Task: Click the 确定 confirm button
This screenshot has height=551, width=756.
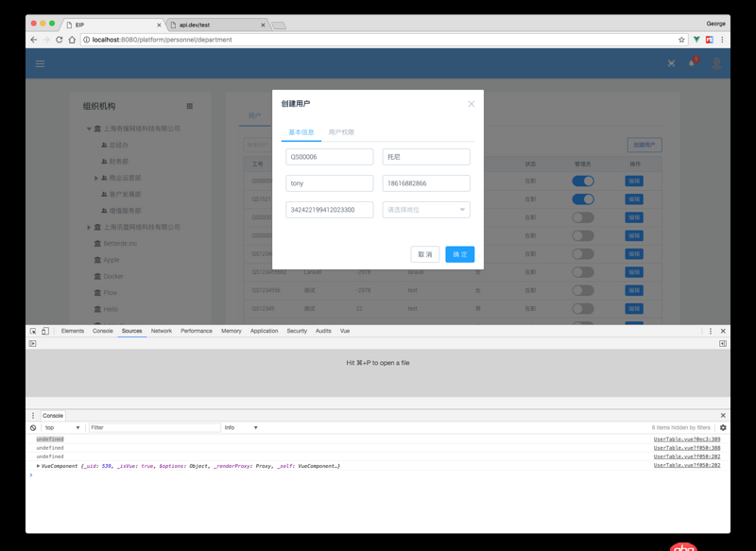Action: [x=459, y=254]
